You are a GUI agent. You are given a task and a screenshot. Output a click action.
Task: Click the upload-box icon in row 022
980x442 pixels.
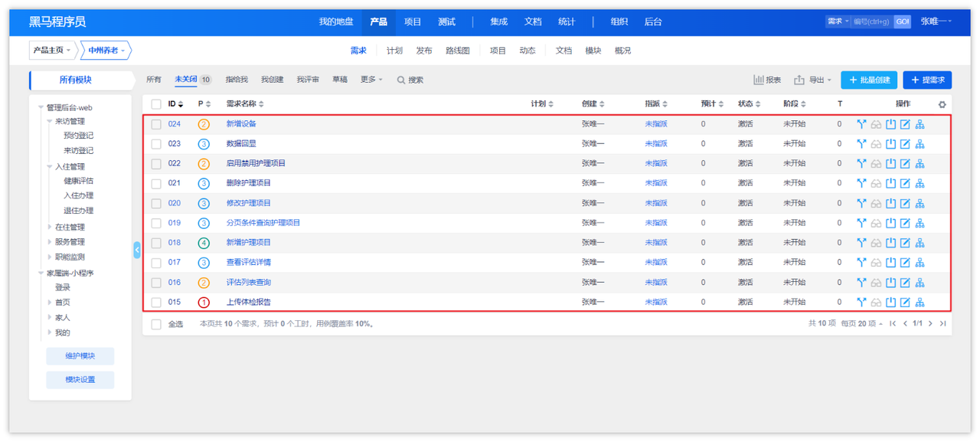coord(890,164)
